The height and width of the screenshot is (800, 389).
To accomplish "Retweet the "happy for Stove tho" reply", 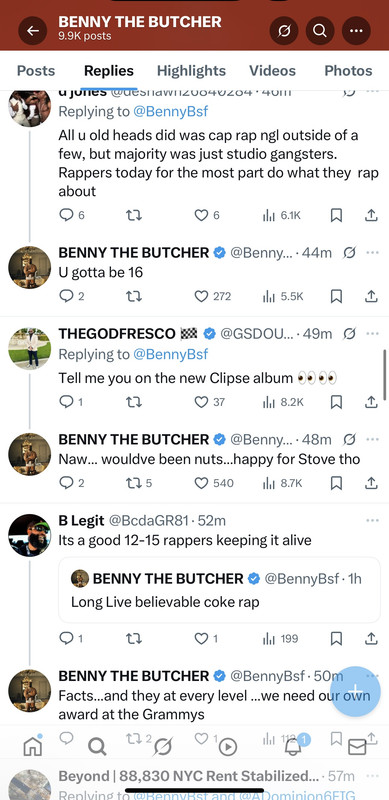I will click(x=139, y=483).
